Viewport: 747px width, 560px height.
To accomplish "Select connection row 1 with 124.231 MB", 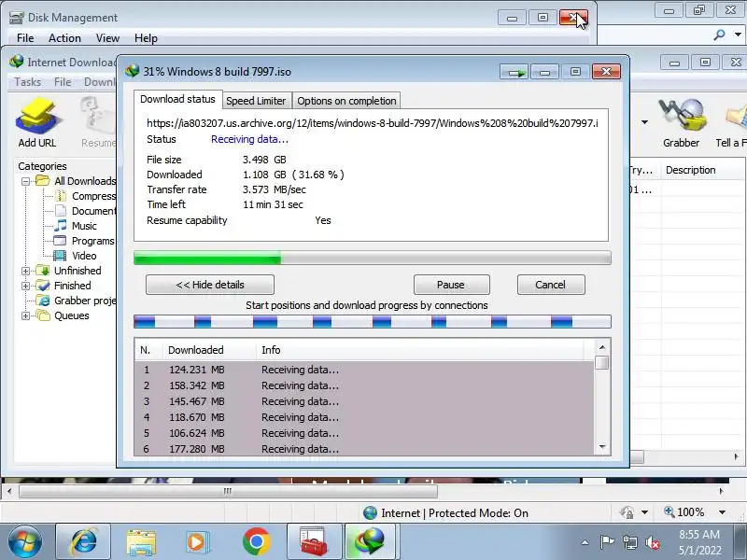I will [x=365, y=370].
